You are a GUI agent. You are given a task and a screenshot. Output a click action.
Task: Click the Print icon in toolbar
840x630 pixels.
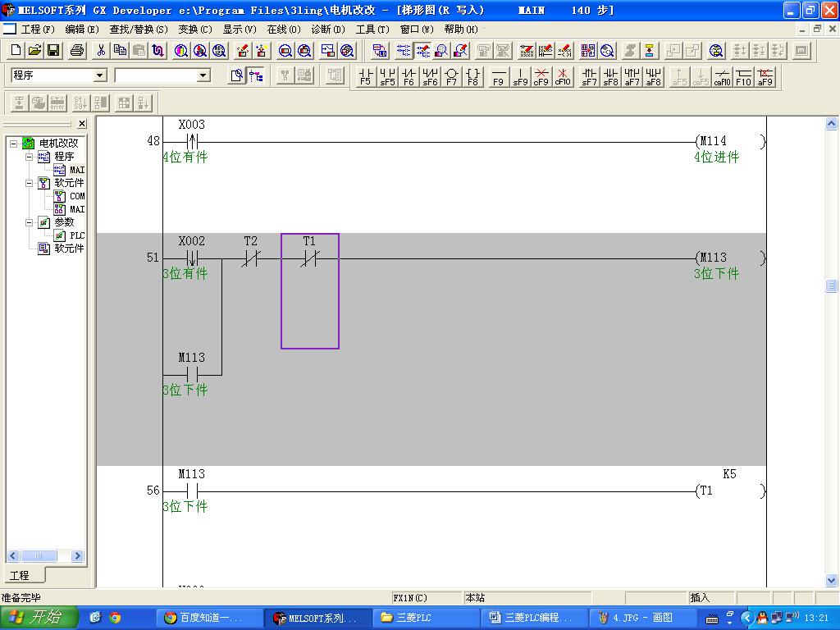tap(77, 51)
